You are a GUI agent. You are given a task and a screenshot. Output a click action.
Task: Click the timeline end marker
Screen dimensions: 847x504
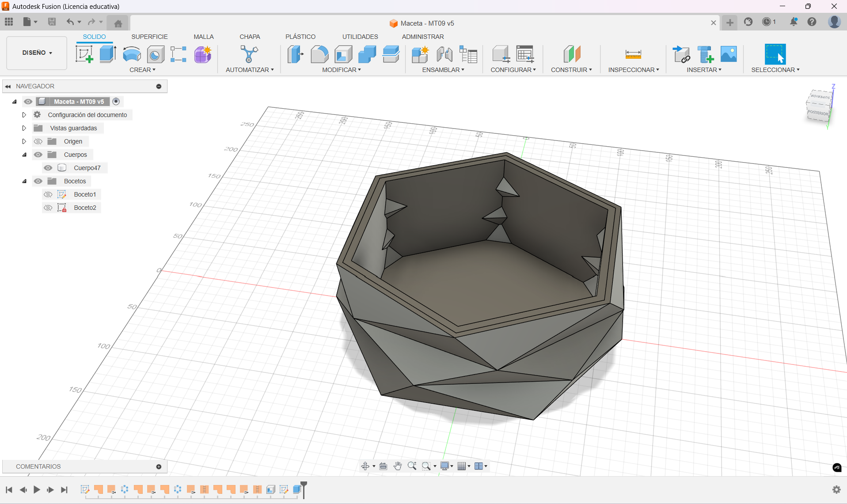(x=304, y=489)
